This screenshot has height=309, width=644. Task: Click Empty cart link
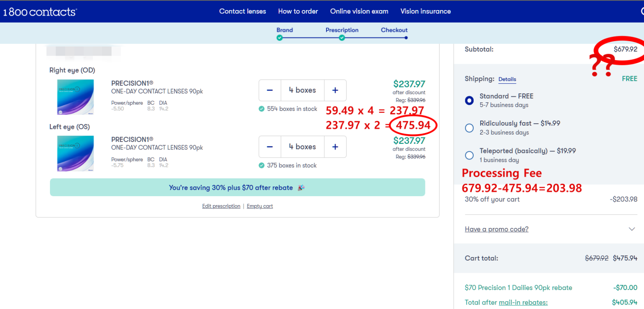pyautogui.click(x=260, y=206)
